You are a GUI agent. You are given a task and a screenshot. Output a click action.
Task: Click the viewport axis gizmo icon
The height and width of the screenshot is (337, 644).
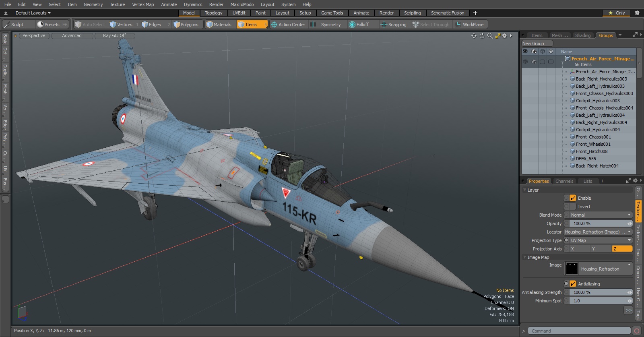[x=22, y=312]
